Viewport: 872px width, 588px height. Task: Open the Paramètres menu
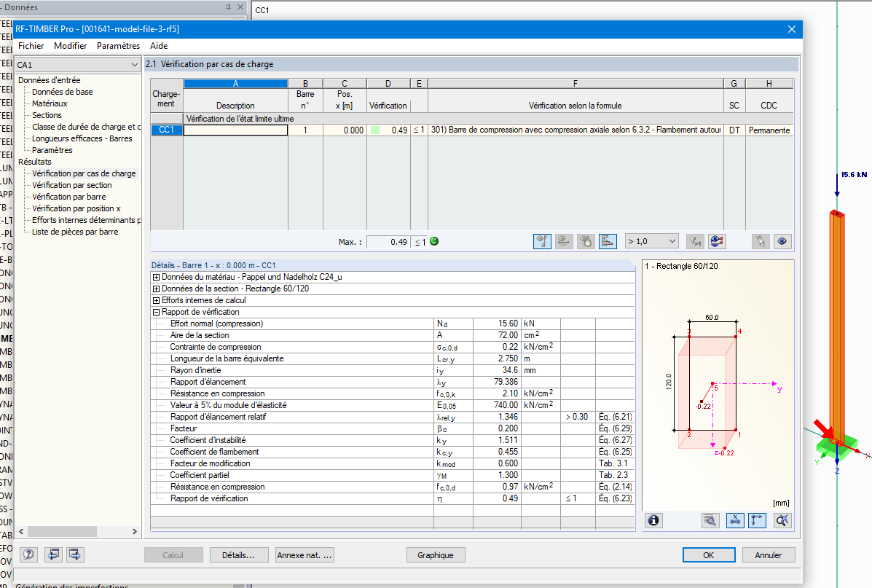click(119, 46)
